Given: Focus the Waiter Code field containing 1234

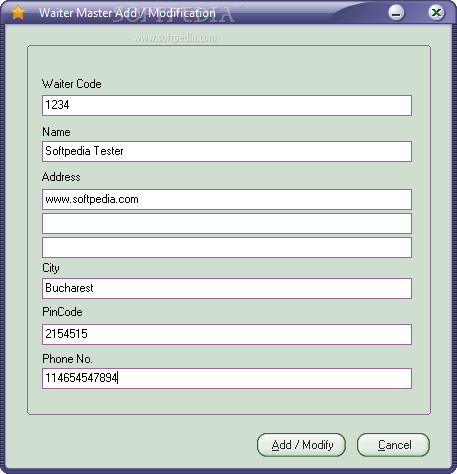Looking at the screenshot, I should [227, 105].
